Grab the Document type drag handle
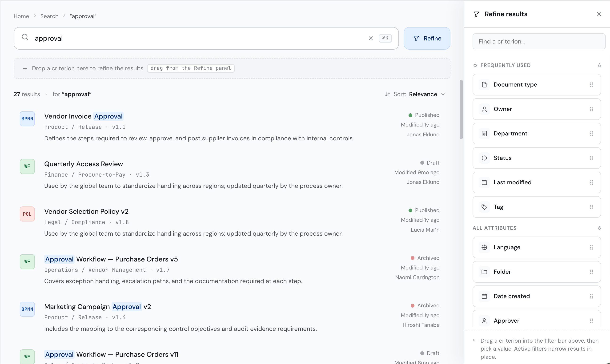Viewport: 610px width, 364px height. click(591, 85)
